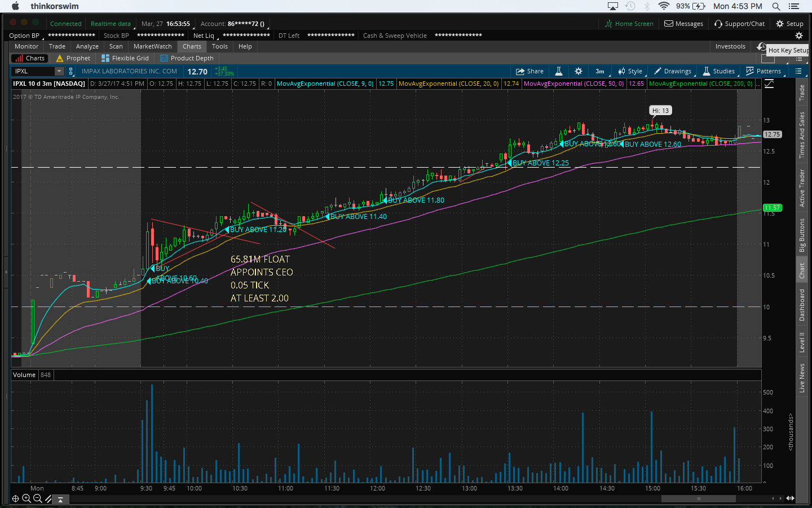Screen dimensions: 812x508
Task: Click the Volume study label
Action: (x=24, y=375)
